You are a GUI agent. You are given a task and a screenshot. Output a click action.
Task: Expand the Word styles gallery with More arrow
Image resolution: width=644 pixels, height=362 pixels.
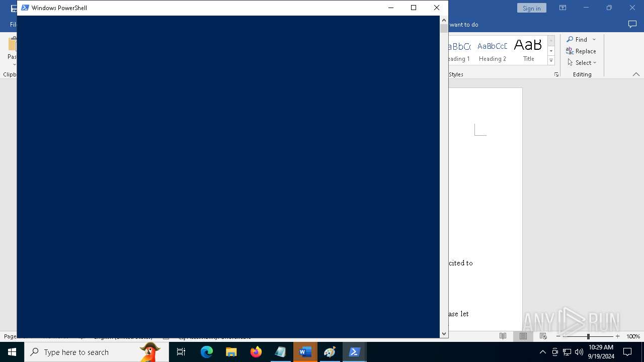551,60
